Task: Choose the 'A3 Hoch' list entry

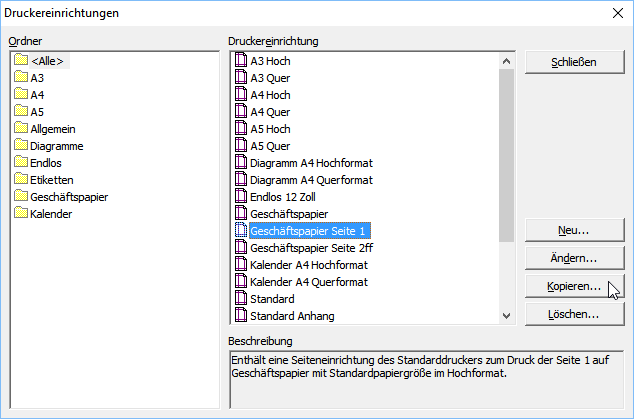Action: coord(271,61)
